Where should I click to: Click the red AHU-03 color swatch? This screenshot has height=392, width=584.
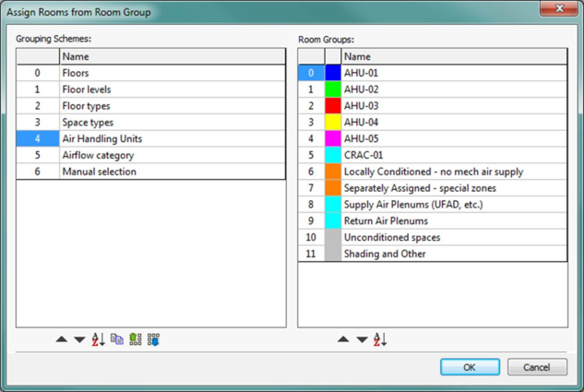(x=333, y=106)
